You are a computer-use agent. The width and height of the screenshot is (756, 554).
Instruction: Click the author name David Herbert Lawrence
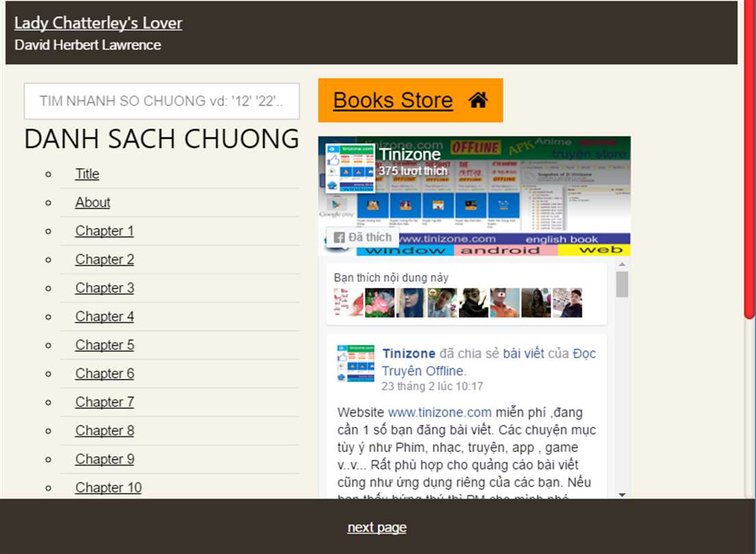tap(87, 45)
